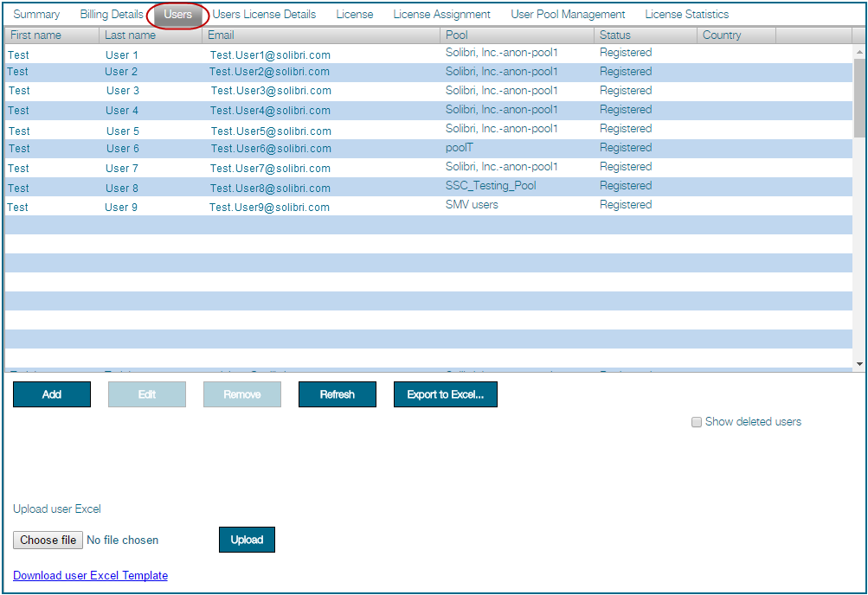The height and width of the screenshot is (595, 868).
Task: Open the Download user Excel Template link
Action: (90, 575)
